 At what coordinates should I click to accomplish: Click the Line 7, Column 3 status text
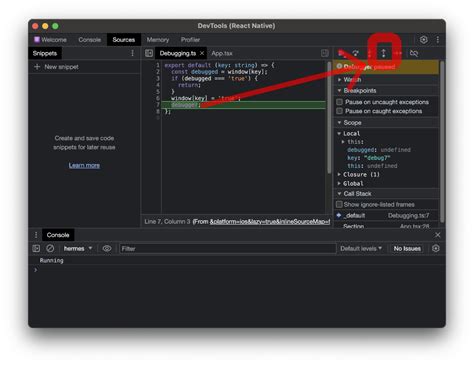(167, 222)
